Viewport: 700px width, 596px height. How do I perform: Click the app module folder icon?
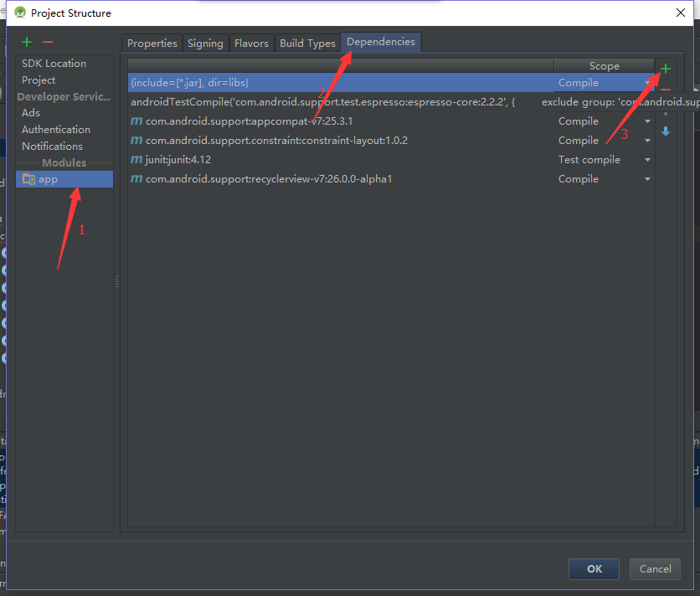click(28, 179)
